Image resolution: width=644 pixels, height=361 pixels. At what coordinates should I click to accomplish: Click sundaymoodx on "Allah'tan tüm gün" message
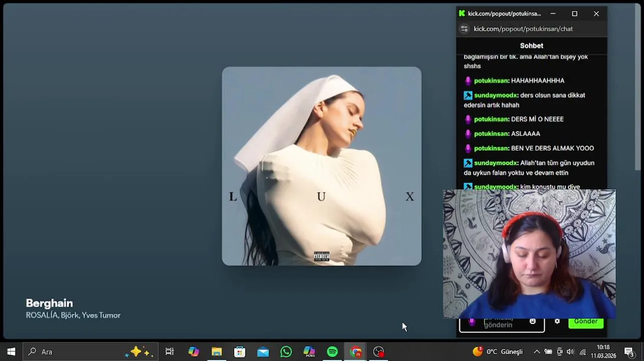(496, 163)
